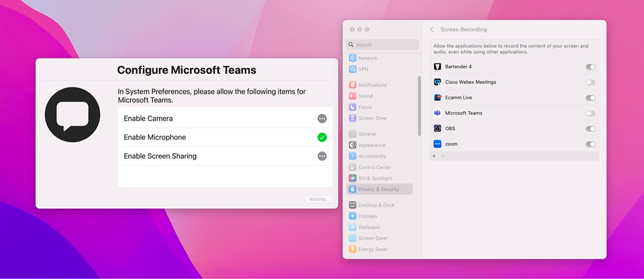Click the Enable Microphone green checkmark
The height and width of the screenshot is (279, 644).
(322, 137)
